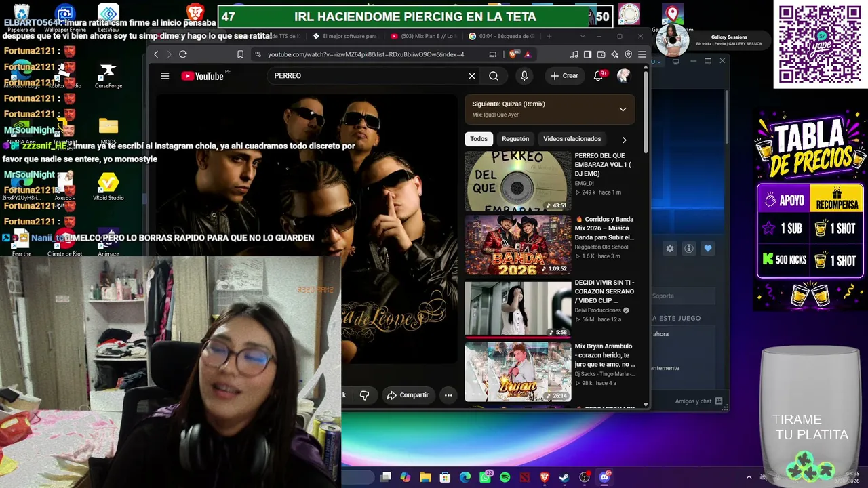
Task: Show hidden system tray icons
Action: point(749,477)
